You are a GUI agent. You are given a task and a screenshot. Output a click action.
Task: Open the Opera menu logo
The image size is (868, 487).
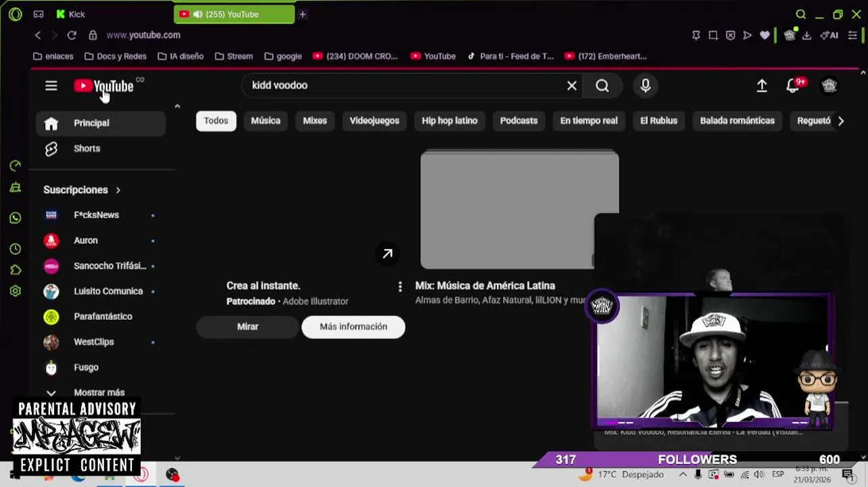15,14
